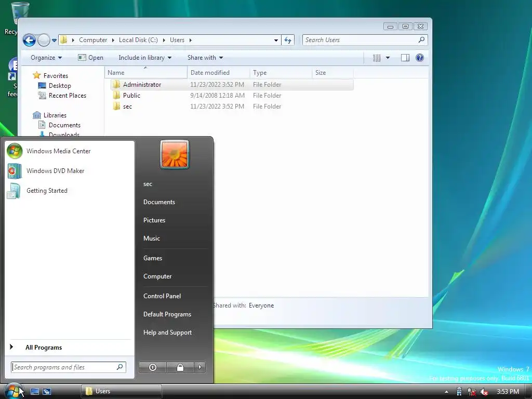Sort by Date modified column header
The height and width of the screenshot is (399, 532).
pyautogui.click(x=219, y=73)
